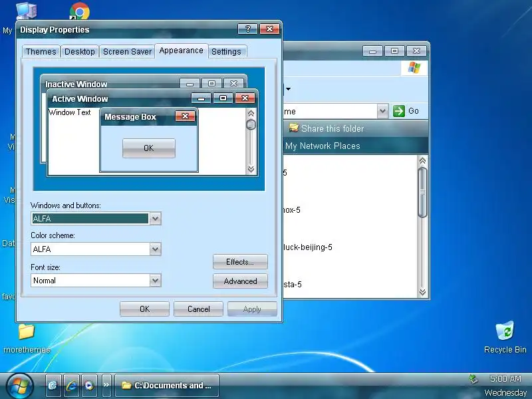
Task: Click the preview scrollbar up arrow
Action: click(251, 113)
